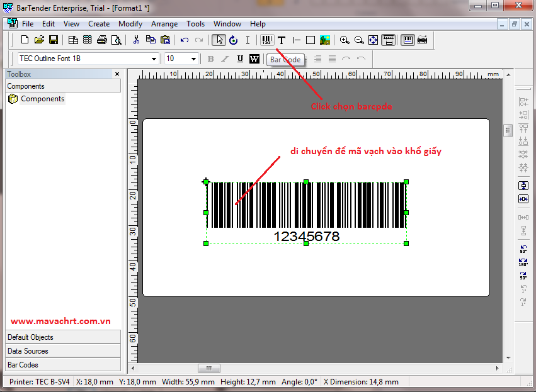Open the File menu

tap(28, 24)
